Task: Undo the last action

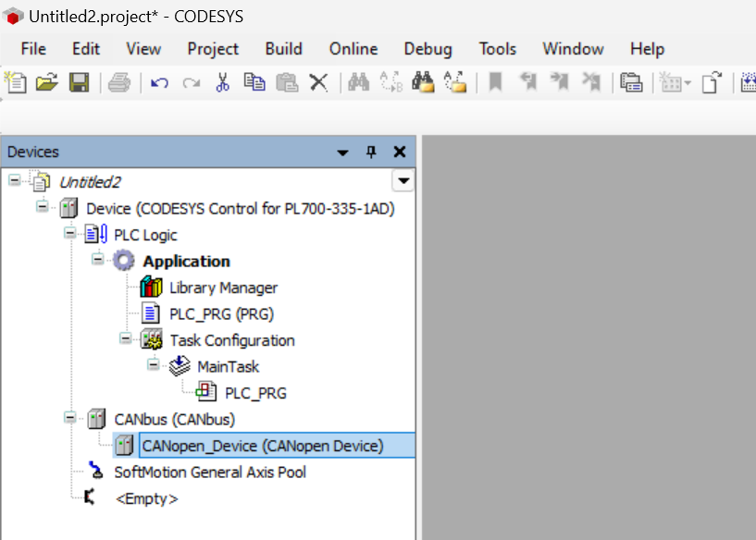Action: pos(159,83)
